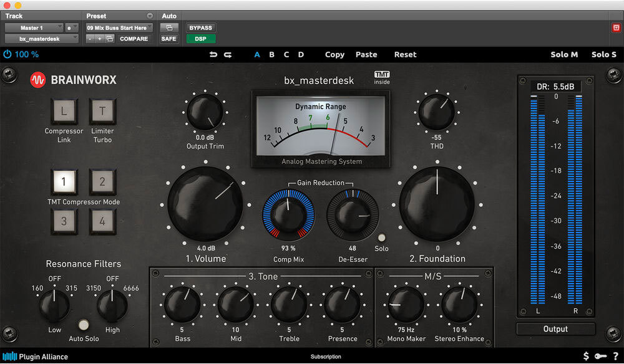The image size is (624, 364).
Task: Click the redo arrow icon
Action: (228, 55)
